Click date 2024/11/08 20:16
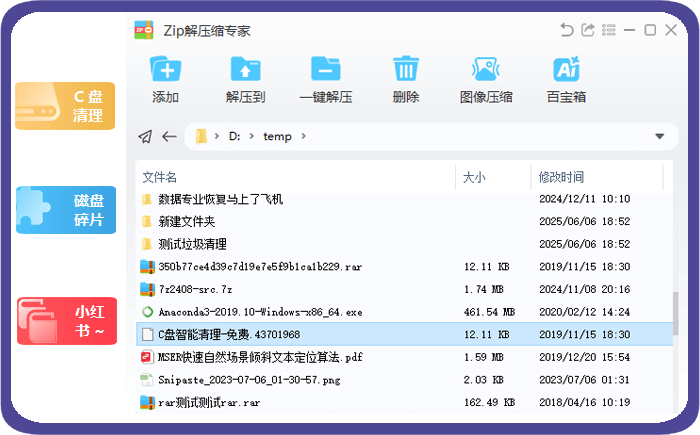Viewport: 700px width, 435px height. point(584,289)
